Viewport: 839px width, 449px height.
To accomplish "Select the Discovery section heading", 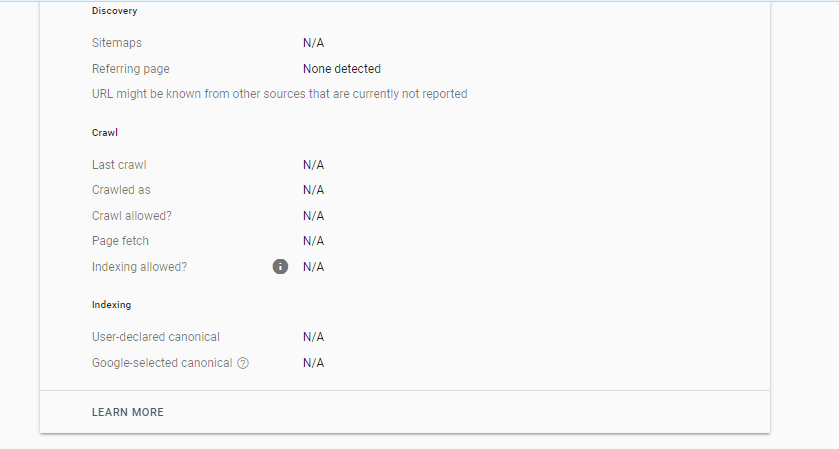I will click(x=115, y=11).
